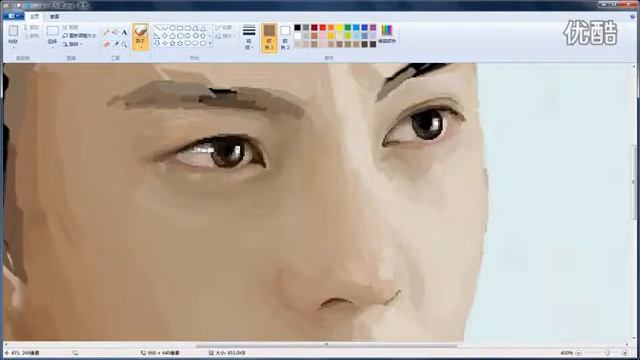Switch to the View ribbon tab

[54, 16]
